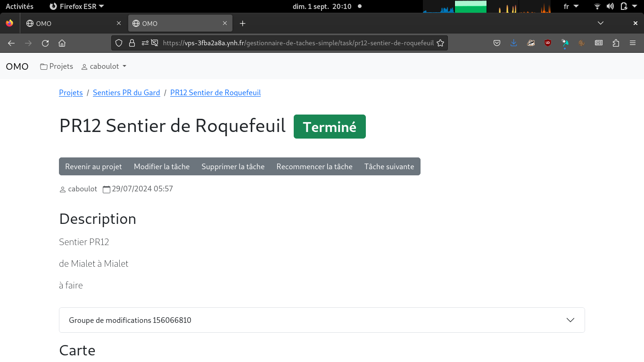The height and width of the screenshot is (362, 644).
Task: Open the tracking protection shield icon
Action: 119,43
